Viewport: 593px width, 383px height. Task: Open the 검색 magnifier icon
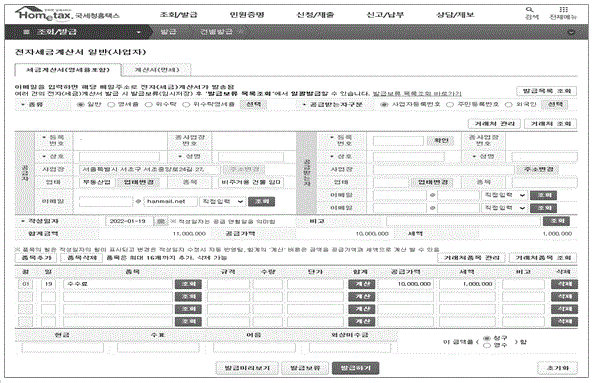click(x=530, y=9)
